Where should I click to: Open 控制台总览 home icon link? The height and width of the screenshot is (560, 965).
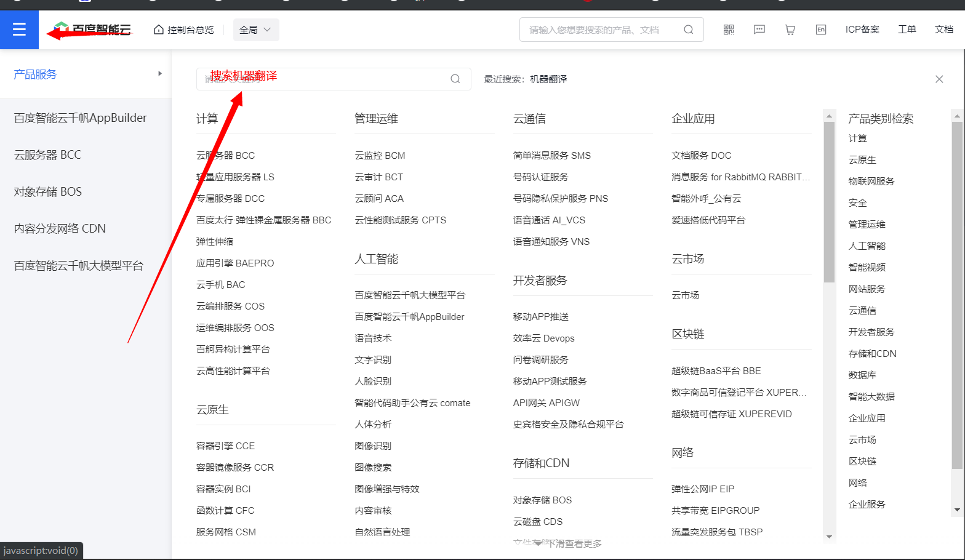[183, 30]
